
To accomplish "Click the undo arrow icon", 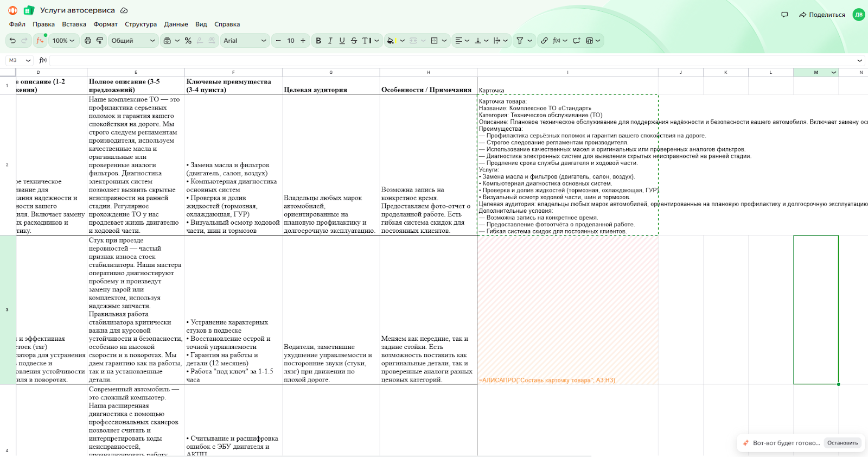I will [x=12, y=41].
